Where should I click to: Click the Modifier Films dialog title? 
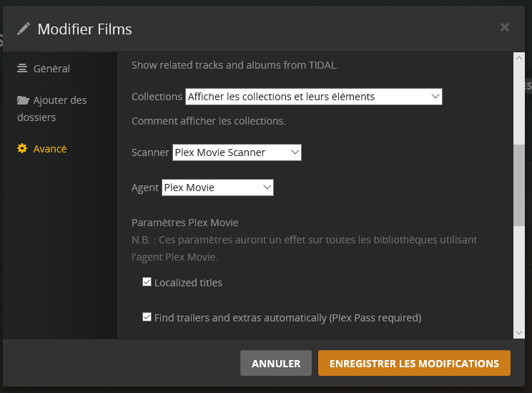84,29
